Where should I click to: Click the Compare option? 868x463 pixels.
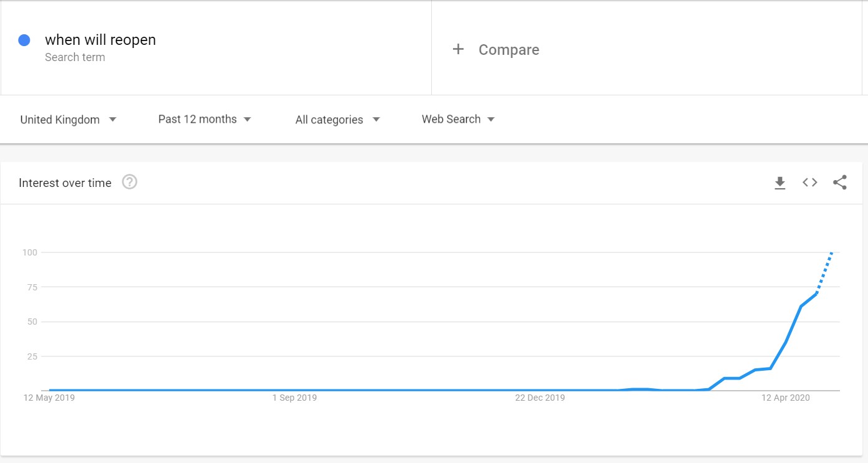[x=508, y=49]
